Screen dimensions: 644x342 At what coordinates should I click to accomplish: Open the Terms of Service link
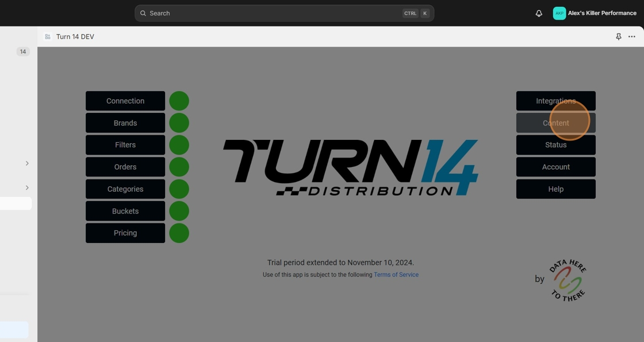coord(396,275)
